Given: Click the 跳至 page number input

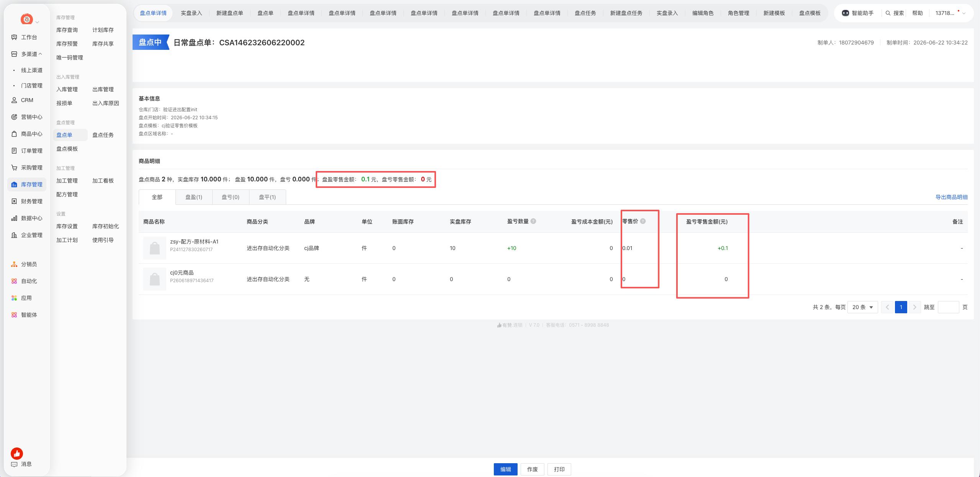Looking at the screenshot, I should pos(948,307).
